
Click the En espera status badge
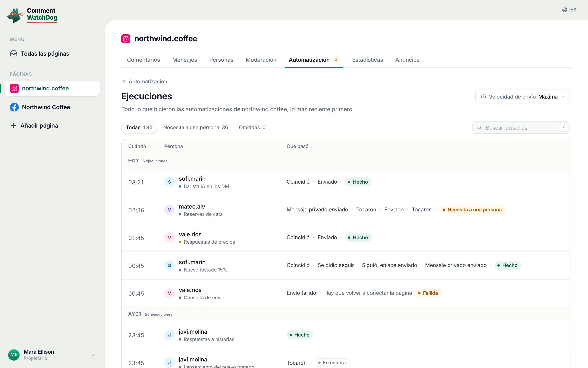coord(332,363)
